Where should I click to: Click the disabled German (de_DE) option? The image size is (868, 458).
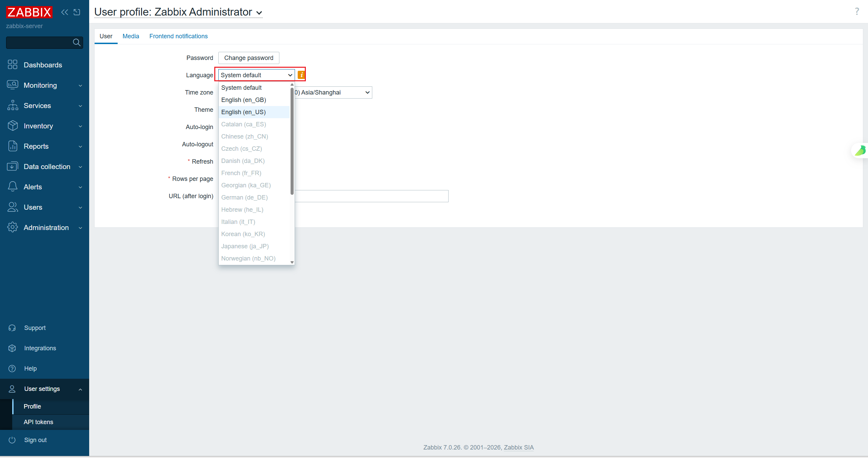point(254,197)
